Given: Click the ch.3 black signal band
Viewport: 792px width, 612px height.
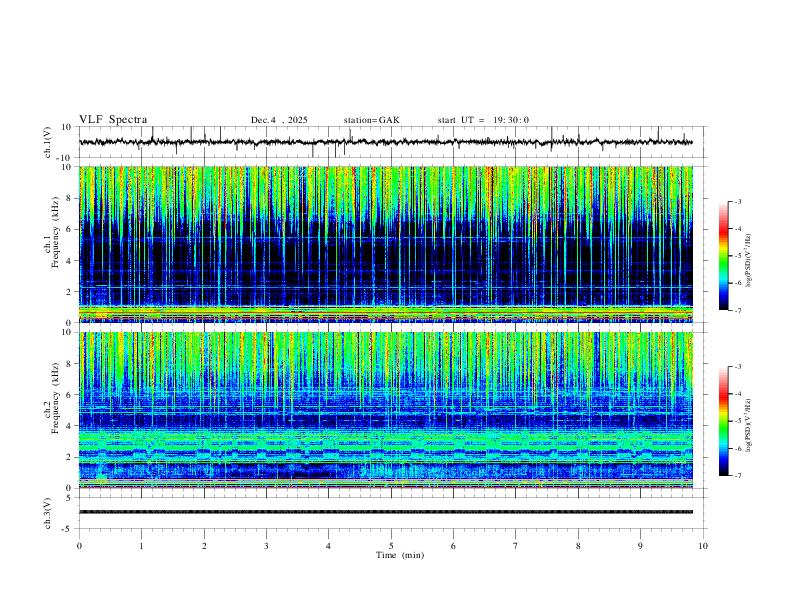Looking at the screenshot, I should tap(386, 512).
